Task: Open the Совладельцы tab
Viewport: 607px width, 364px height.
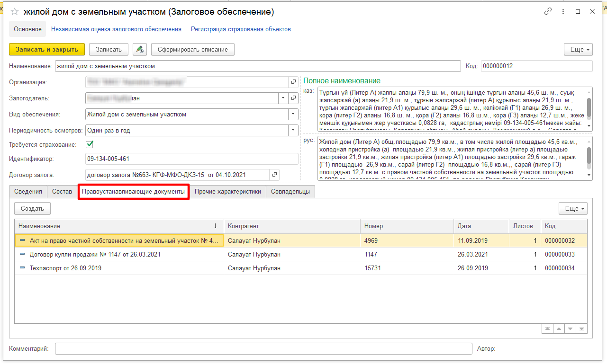Action: 290,192
